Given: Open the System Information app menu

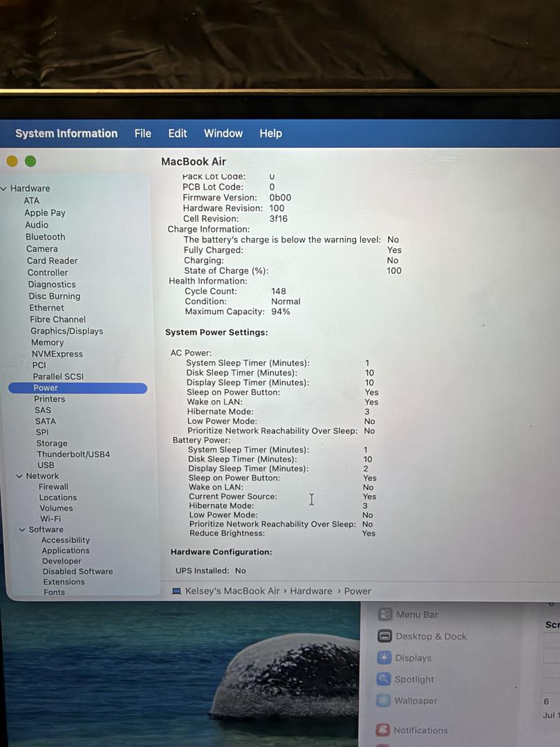Looking at the screenshot, I should click(66, 133).
